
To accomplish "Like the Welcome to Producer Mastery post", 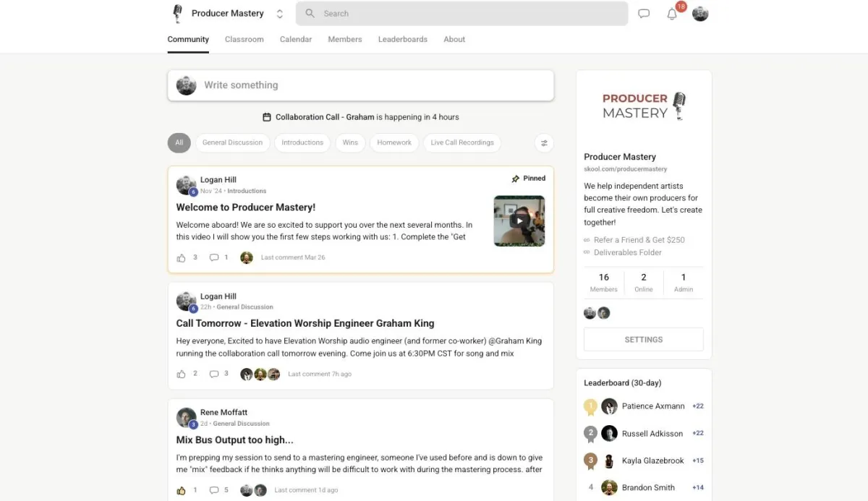I will [181, 257].
